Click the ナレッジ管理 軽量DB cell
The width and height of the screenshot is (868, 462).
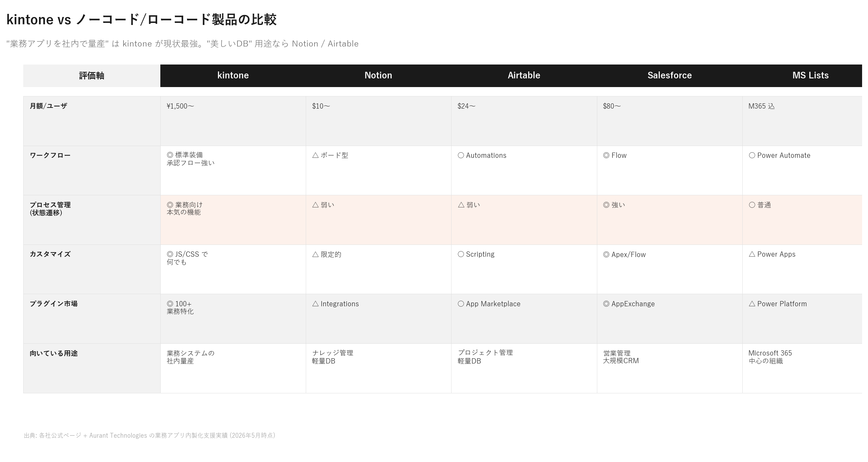[x=378, y=368]
